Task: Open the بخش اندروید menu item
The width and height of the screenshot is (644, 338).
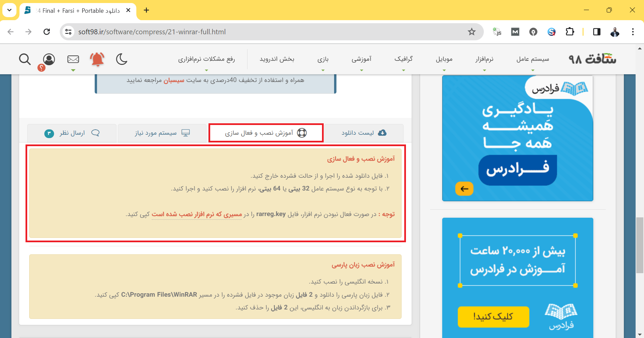Action: pyautogui.click(x=277, y=59)
